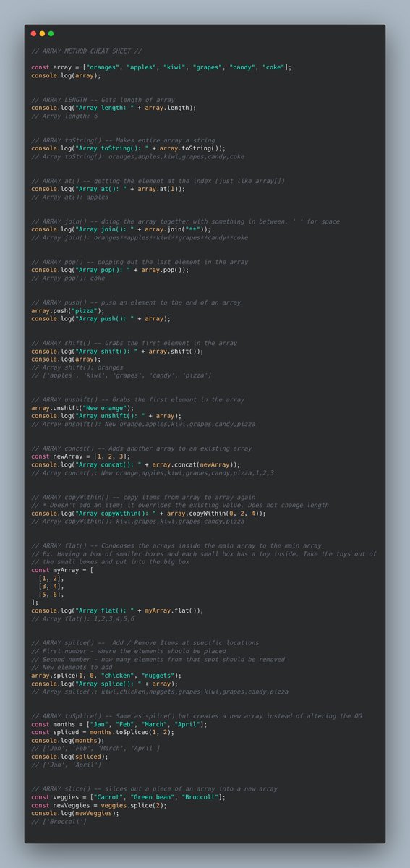410x868 pixels.
Task: Click the 'ARRAY join() -- doing the array' comment
Action: coord(185,221)
